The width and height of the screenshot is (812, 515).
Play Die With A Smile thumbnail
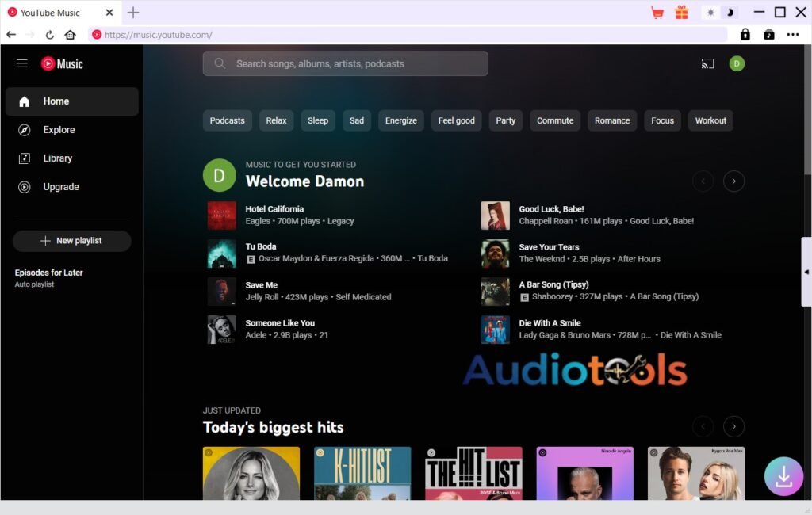point(495,329)
